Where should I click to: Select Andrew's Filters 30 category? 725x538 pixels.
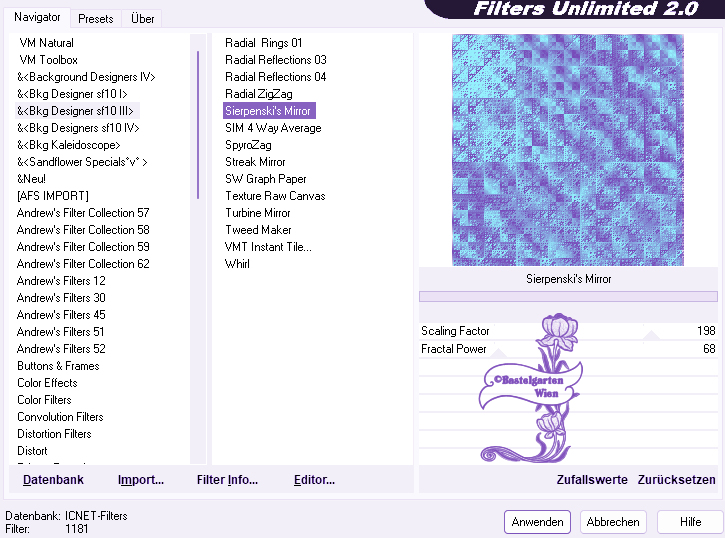pyautogui.click(x=61, y=298)
